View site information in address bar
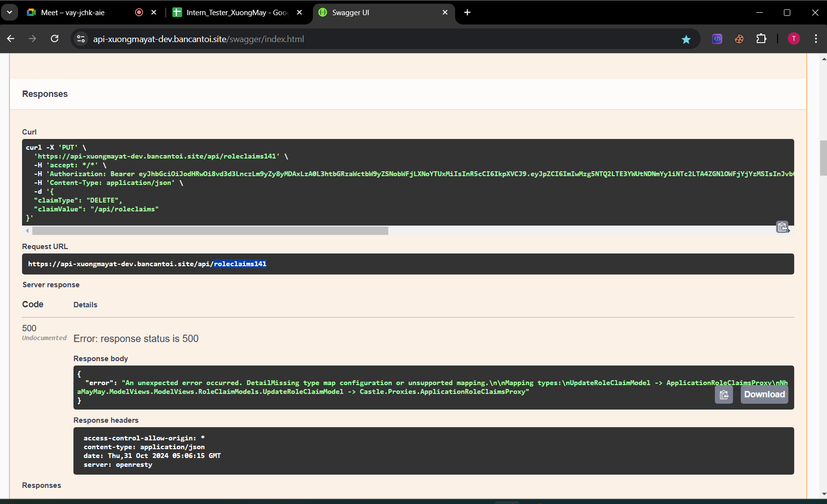Screen dimensions: 827x504 (x=81, y=39)
